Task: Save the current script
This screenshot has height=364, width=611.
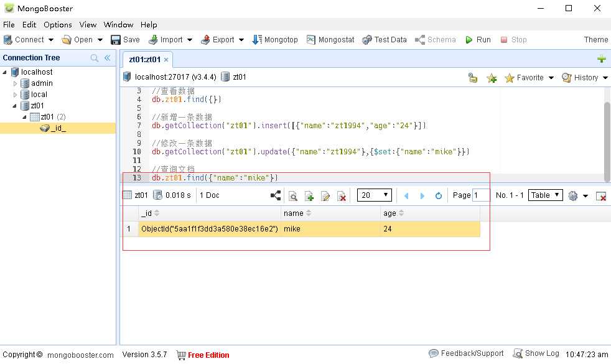Action: [x=125, y=40]
